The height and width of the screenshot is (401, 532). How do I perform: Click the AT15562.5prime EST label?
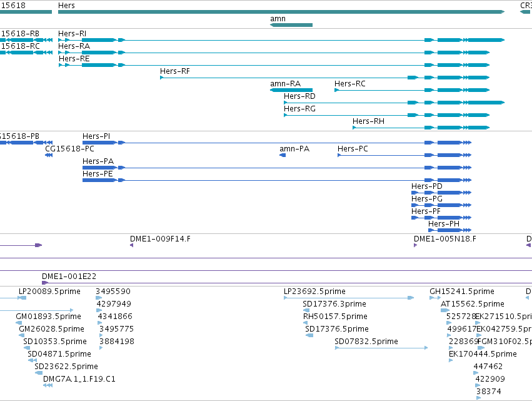[x=472, y=304]
